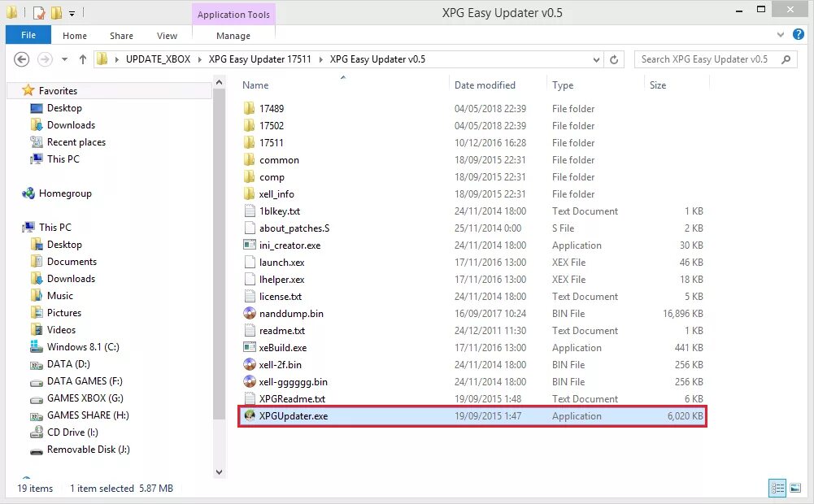
Task: Expand the address bar history dropdown
Action: 597,59
